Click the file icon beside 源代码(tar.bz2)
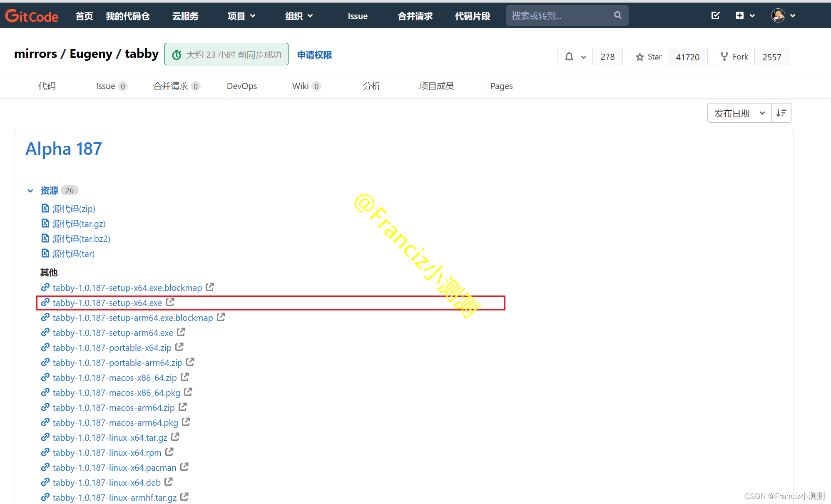This screenshot has height=504, width=831. click(x=45, y=238)
